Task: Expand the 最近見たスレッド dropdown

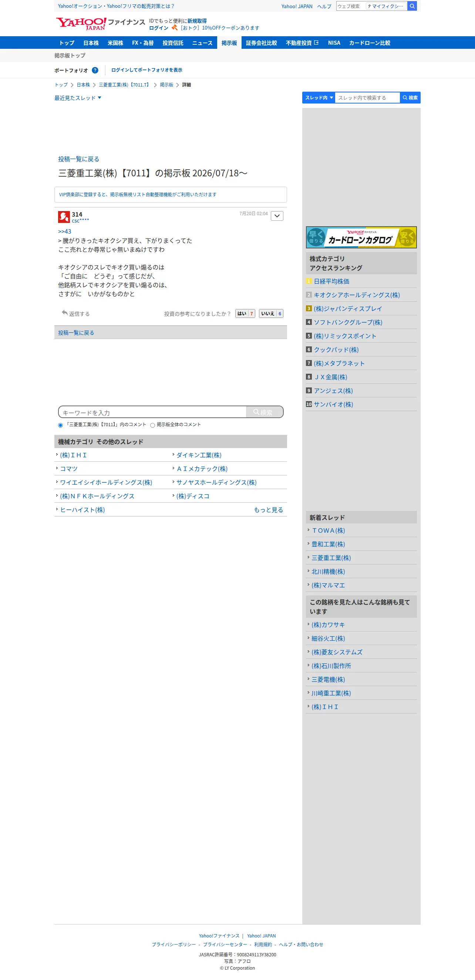Action: coord(78,98)
